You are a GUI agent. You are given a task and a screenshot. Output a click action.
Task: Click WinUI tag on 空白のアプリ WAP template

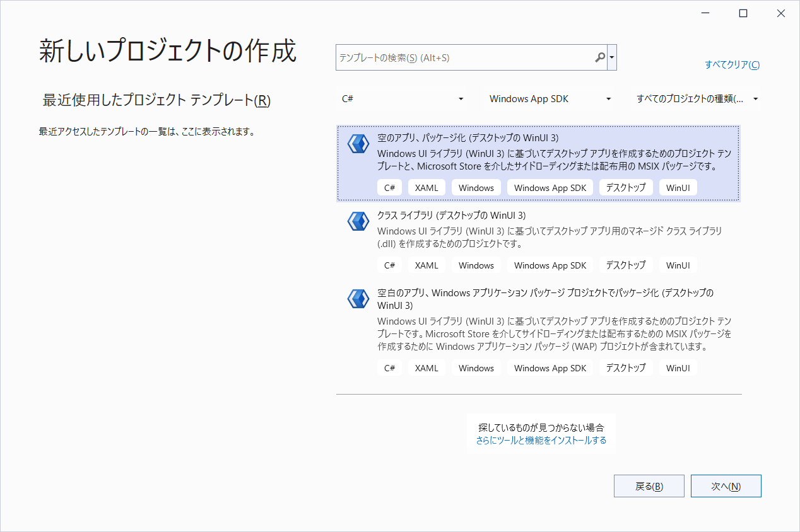(678, 368)
